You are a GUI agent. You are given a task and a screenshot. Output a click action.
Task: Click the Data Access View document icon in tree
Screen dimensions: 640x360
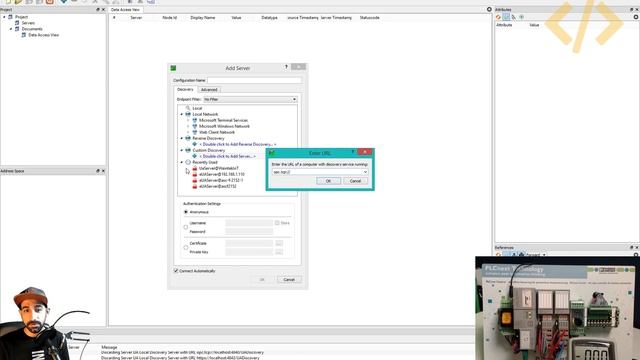point(24,35)
